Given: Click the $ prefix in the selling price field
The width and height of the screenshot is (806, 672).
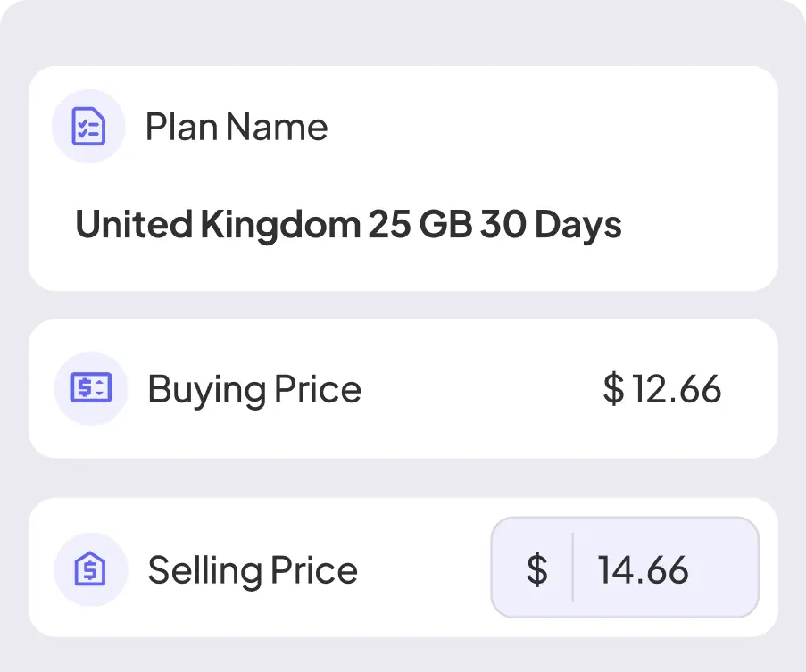Looking at the screenshot, I should [536, 569].
